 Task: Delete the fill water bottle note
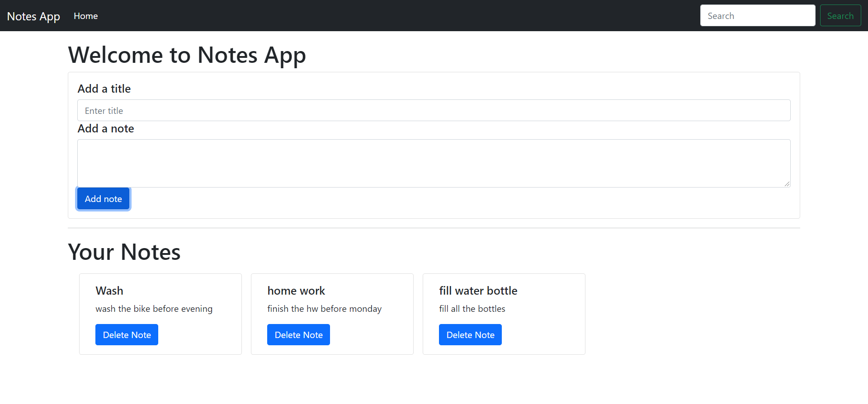470,335
